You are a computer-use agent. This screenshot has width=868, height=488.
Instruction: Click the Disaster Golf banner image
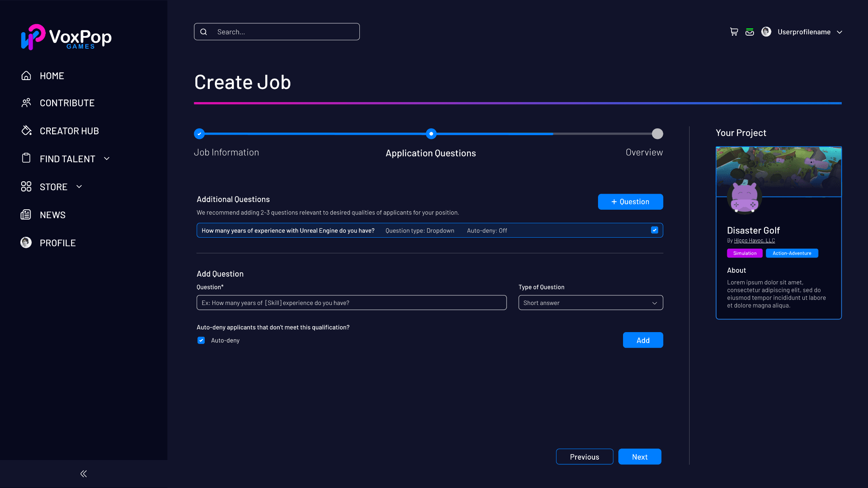click(779, 172)
